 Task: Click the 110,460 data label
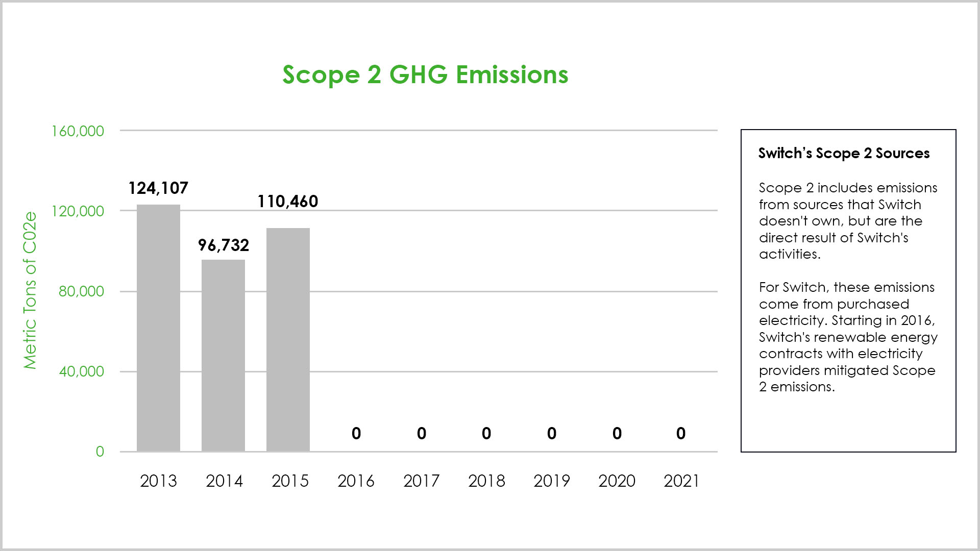point(288,202)
